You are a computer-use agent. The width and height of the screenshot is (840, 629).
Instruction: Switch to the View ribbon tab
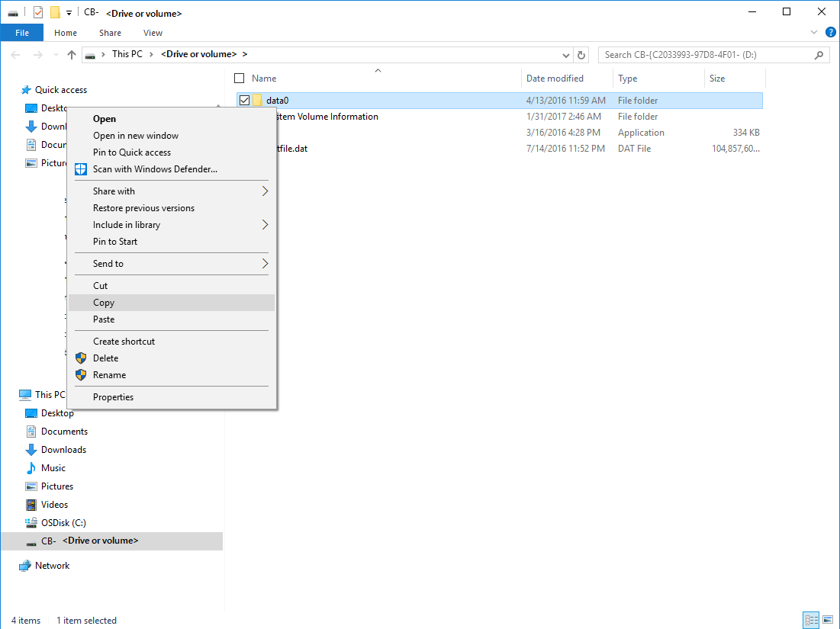153,33
